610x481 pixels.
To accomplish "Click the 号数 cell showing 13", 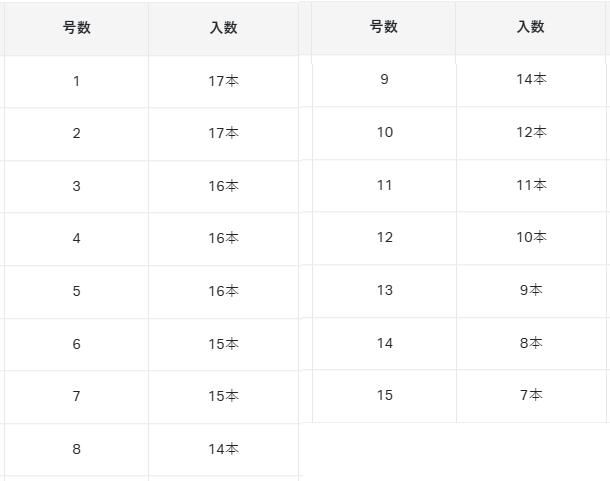I will coord(384,290).
